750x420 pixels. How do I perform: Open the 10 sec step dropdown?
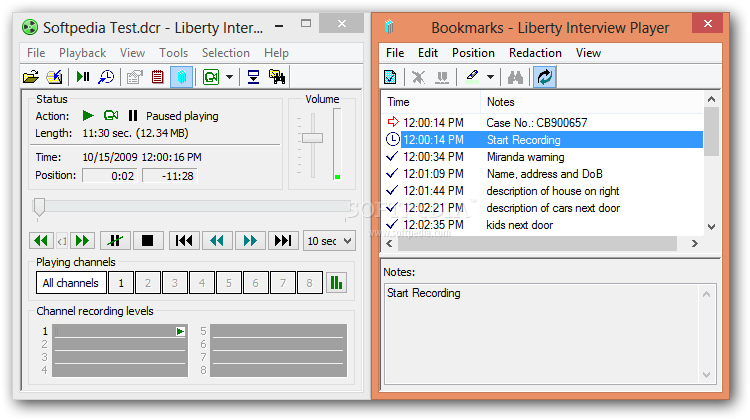coord(330,241)
